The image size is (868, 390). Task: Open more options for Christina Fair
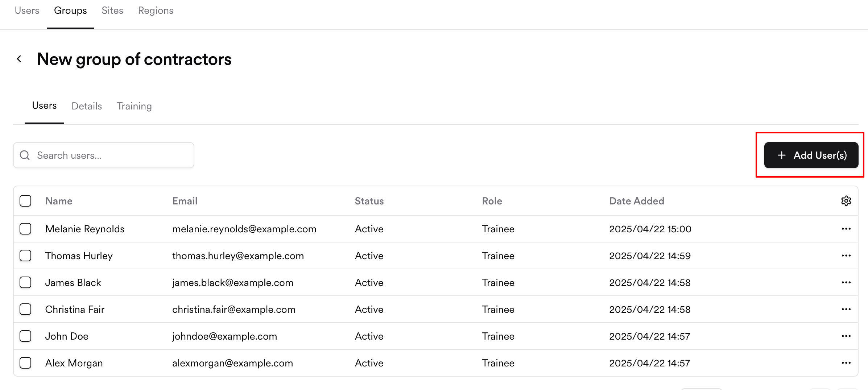846,310
